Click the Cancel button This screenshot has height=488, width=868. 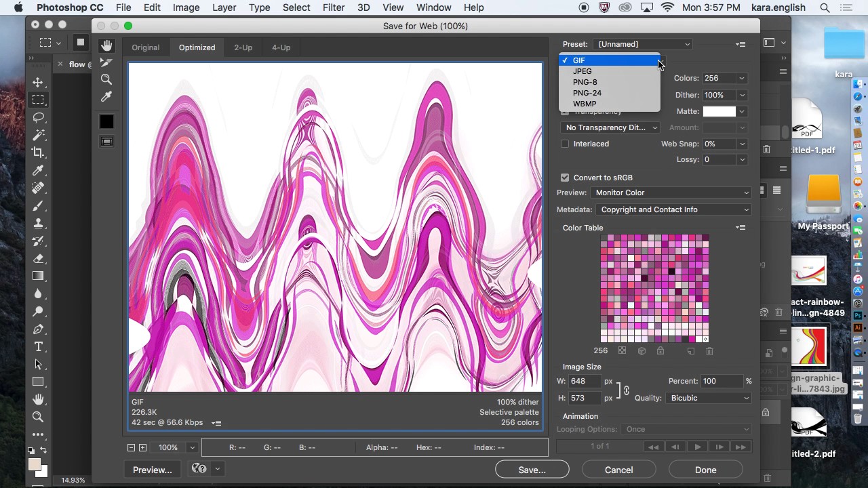pyautogui.click(x=619, y=470)
